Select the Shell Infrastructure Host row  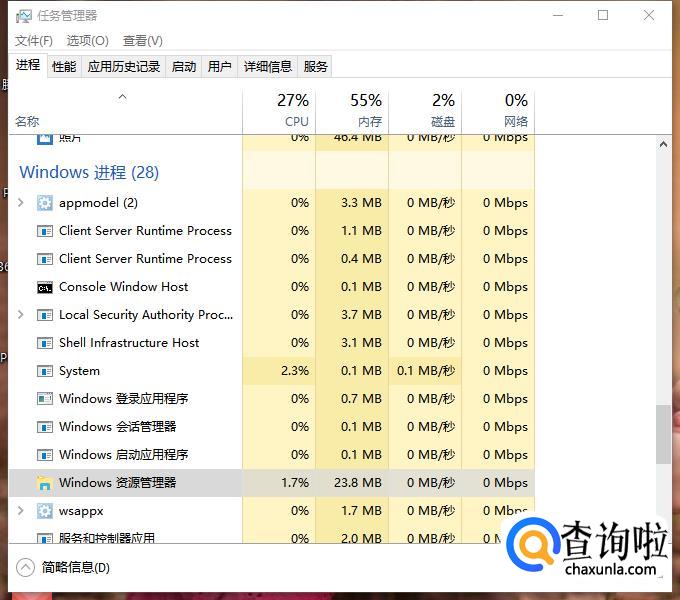coord(272,343)
